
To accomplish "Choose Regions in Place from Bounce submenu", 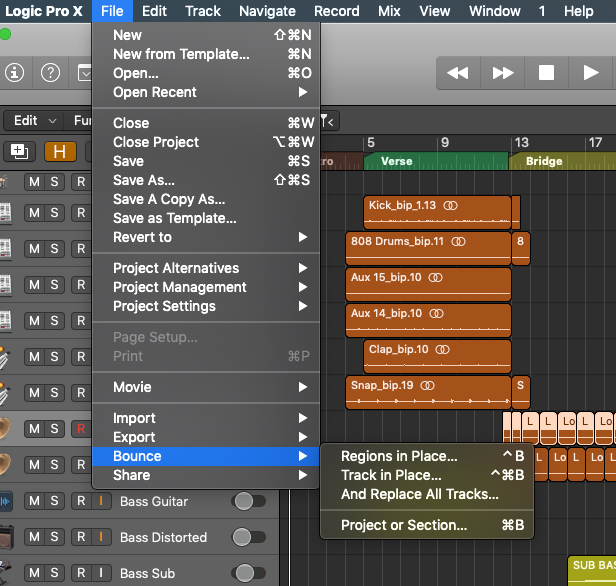I will coord(427,456).
